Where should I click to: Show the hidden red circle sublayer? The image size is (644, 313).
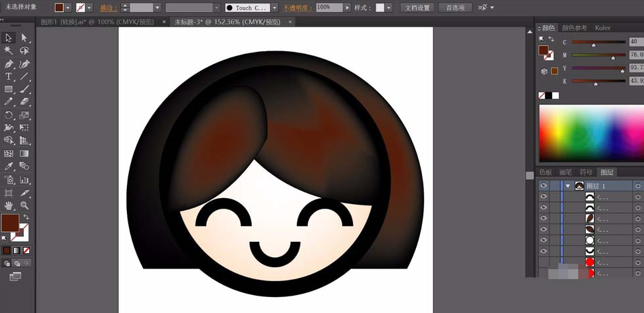click(544, 262)
